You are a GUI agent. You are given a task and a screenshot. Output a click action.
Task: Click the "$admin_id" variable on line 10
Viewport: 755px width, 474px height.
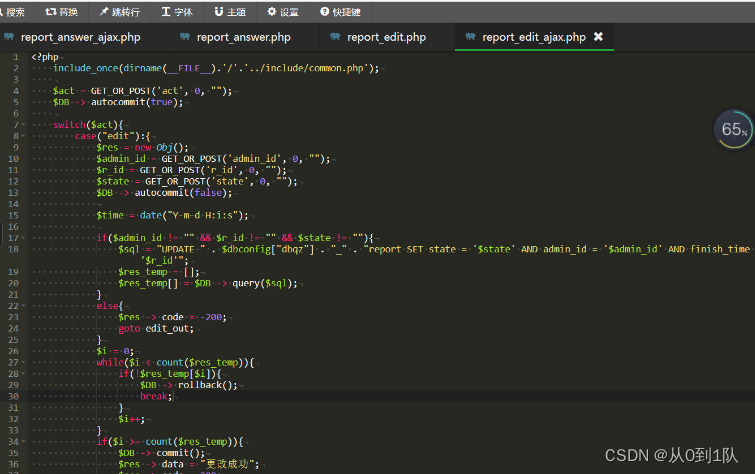click(x=121, y=159)
